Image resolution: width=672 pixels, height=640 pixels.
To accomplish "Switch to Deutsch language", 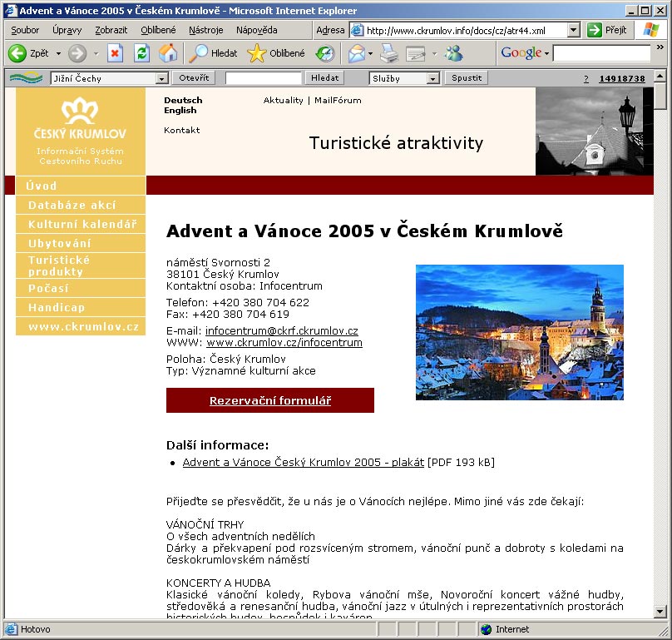I will [x=183, y=100].
